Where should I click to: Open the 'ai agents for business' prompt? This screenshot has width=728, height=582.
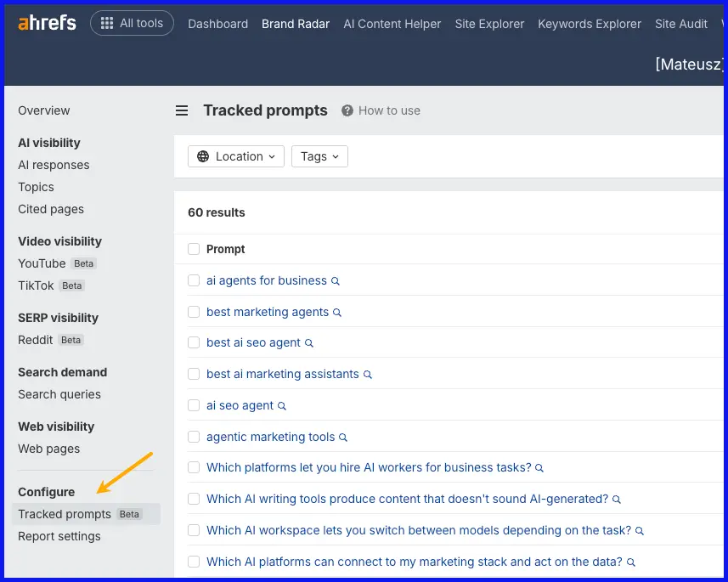click(267, 280)
